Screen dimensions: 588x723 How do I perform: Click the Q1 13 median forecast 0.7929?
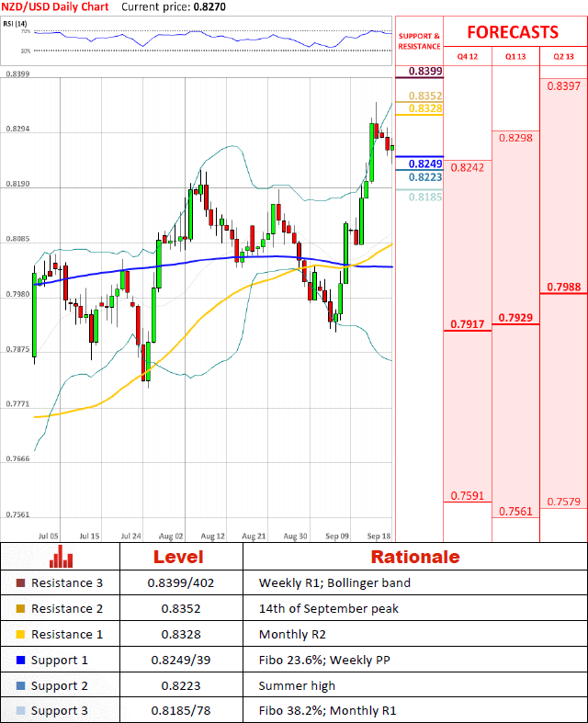coord(515,318)
